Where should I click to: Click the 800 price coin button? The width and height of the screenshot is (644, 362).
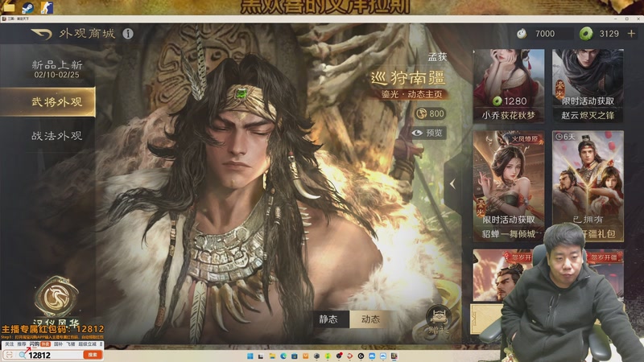[431, 113]
